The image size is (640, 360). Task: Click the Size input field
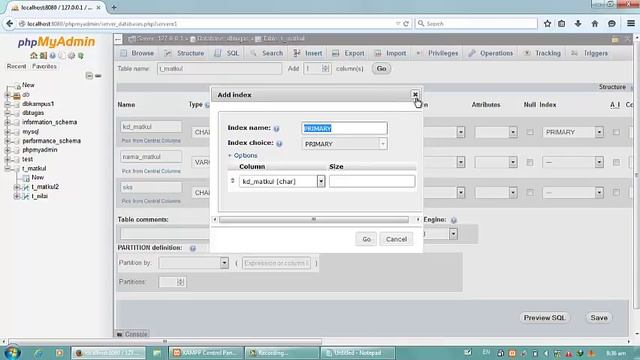[x=372, y=181]
